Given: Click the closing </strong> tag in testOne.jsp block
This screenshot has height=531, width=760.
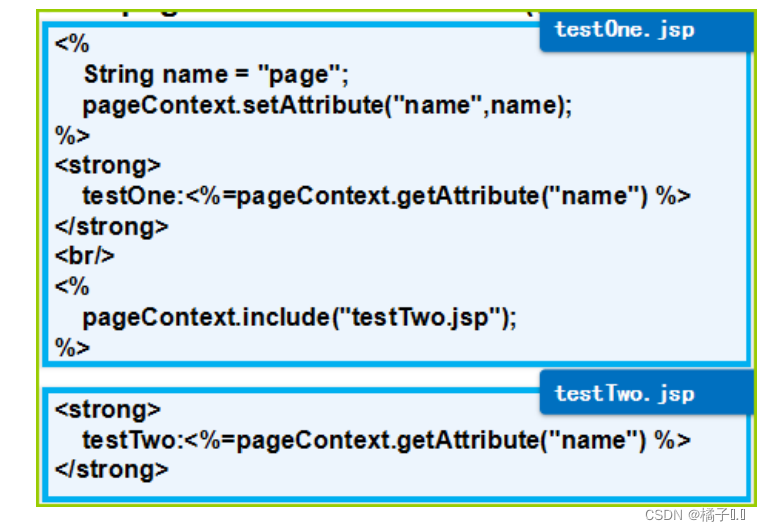Looking at the screenshot, I should click(x=112, y=227).
